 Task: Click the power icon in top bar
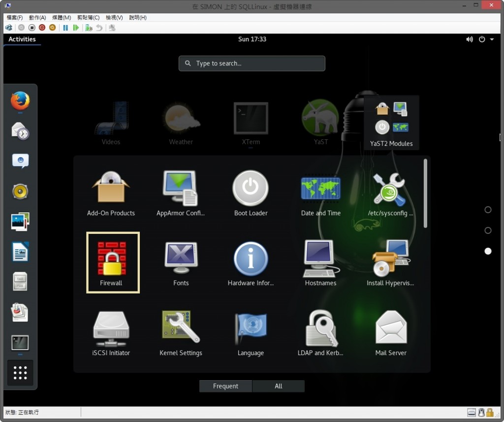[482, 39]
